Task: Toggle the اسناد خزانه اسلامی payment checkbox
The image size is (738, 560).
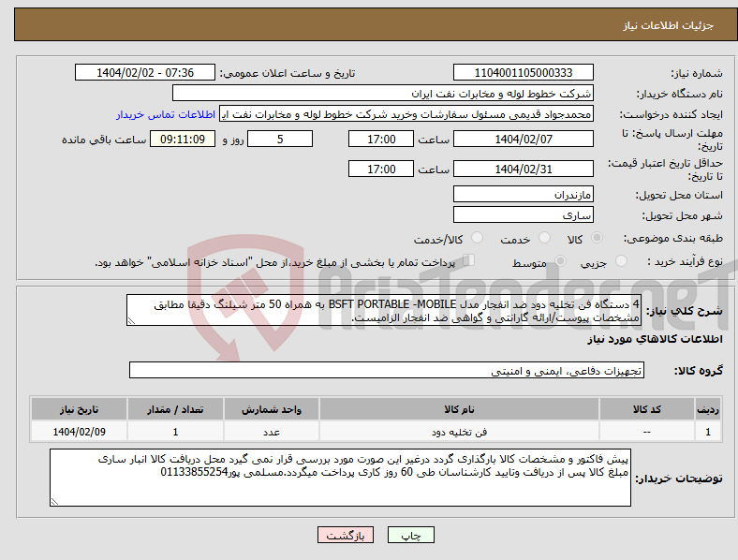Action: (x=469, y=260)
